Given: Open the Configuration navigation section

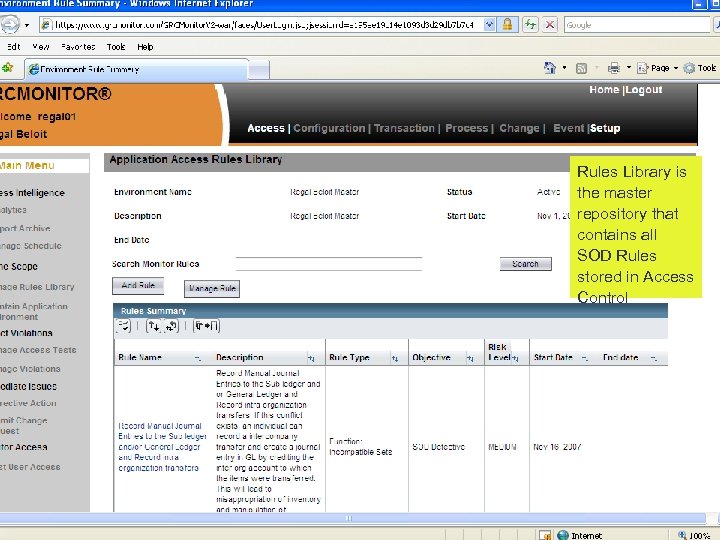Looking at the screenshot, I should click(329, 128).
